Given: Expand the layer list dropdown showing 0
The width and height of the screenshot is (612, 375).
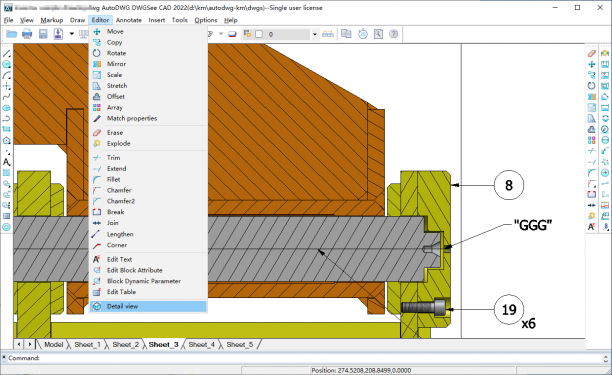Looking at the screenshot, I should [x=315, y=34].
